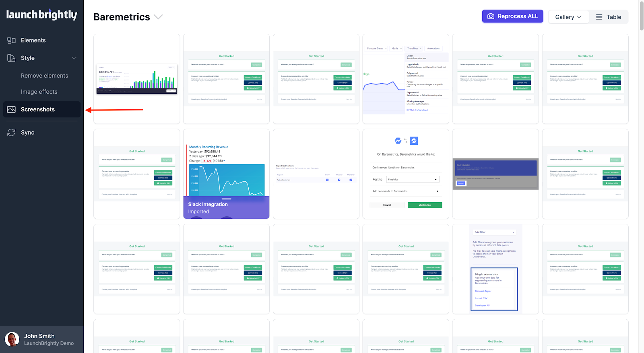The width and height of the screenshot is (644, 353).
Task: Click the Sync arrows icon
Action: pyautogui.click(x=11, y=132)
